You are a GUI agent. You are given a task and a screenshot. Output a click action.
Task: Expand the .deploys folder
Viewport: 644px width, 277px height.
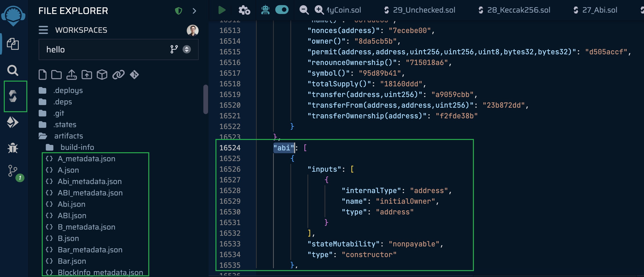(61, 90)
